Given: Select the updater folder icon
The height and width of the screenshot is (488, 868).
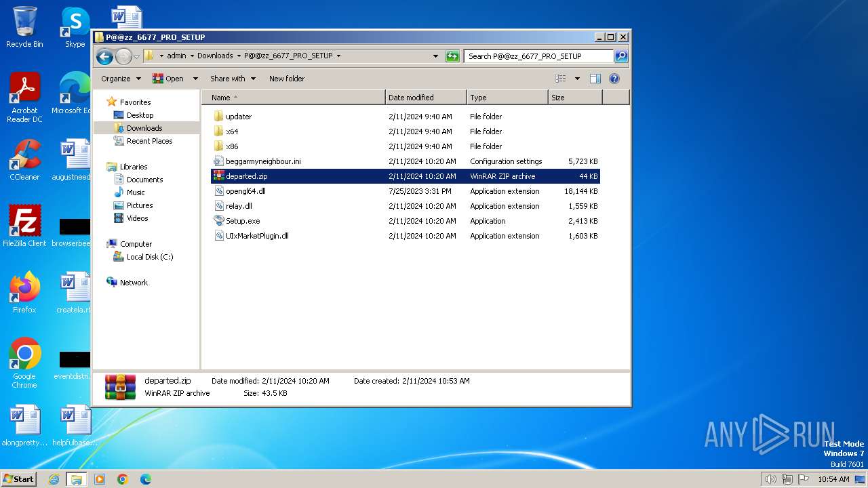Looking at the screenshot, I should [218, 117].
